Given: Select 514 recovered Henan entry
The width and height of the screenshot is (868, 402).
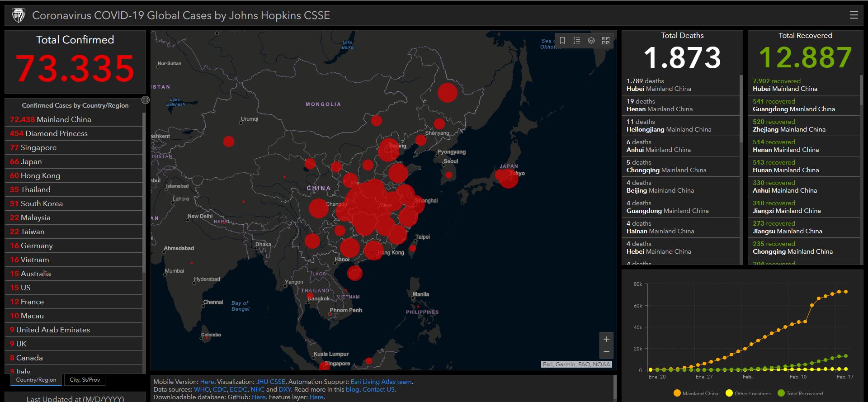Looking at the screenshot, I should (x=804, y=146).
